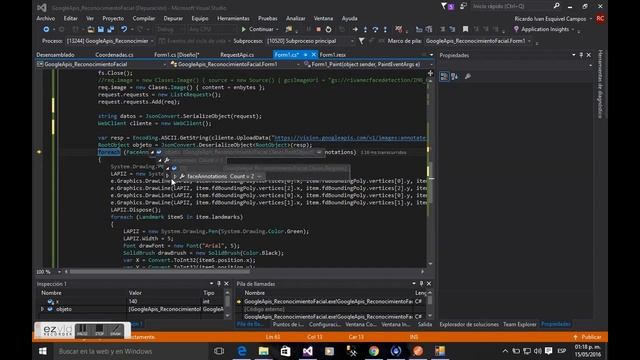The width and height of the screenshot is (640, 360).
Task: Click the vision.googleapis.com URL in code
Action: click(350, 138)
